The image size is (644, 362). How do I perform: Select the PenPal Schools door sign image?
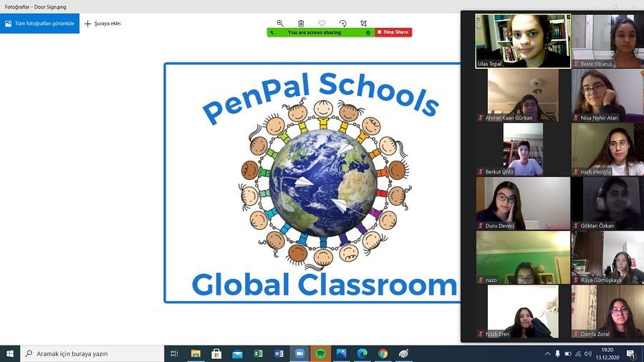pyautogui.click(x=312, y=183)
